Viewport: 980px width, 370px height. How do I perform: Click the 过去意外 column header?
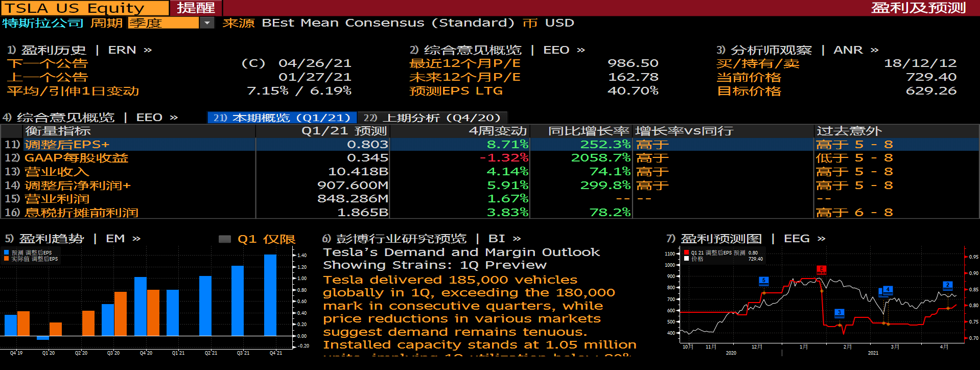point(849,131)
